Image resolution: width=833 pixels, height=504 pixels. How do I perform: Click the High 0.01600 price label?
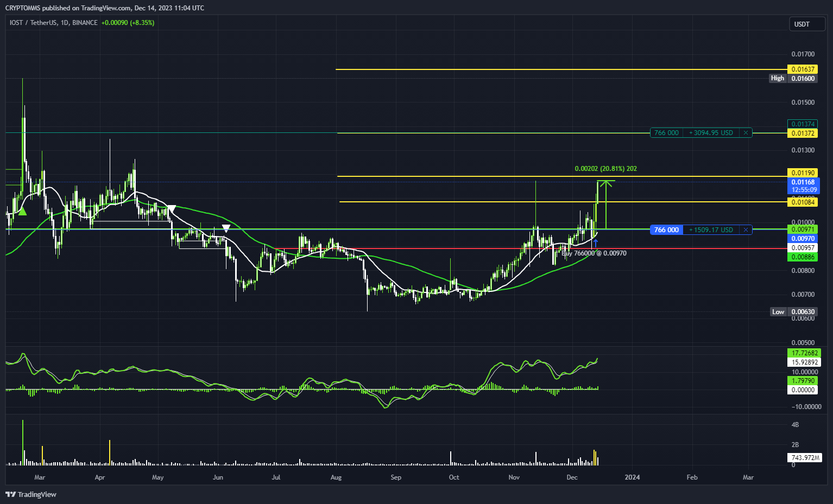pyautogui.click(x=793, y=79)
